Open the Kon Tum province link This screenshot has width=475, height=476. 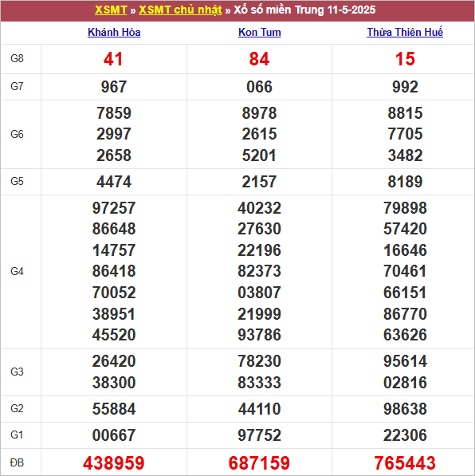coord(260,32)
